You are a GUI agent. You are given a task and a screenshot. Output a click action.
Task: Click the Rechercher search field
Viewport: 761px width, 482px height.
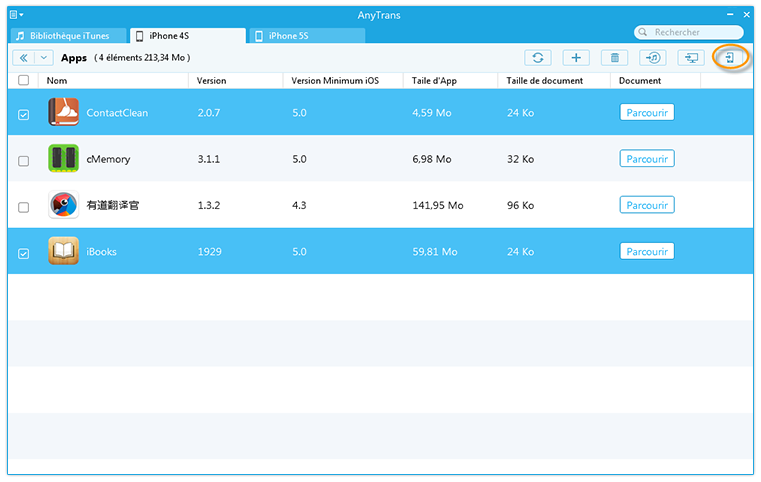(x=689, y=32)
